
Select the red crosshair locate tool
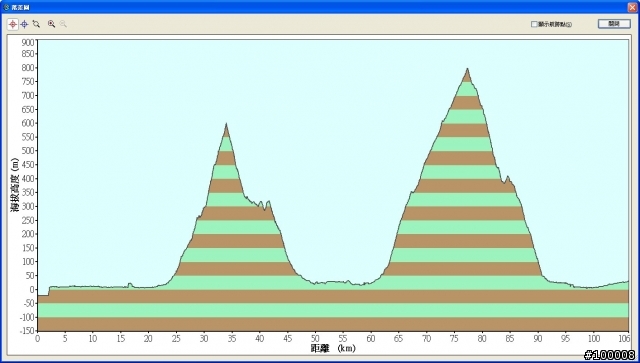pos(13,24)
